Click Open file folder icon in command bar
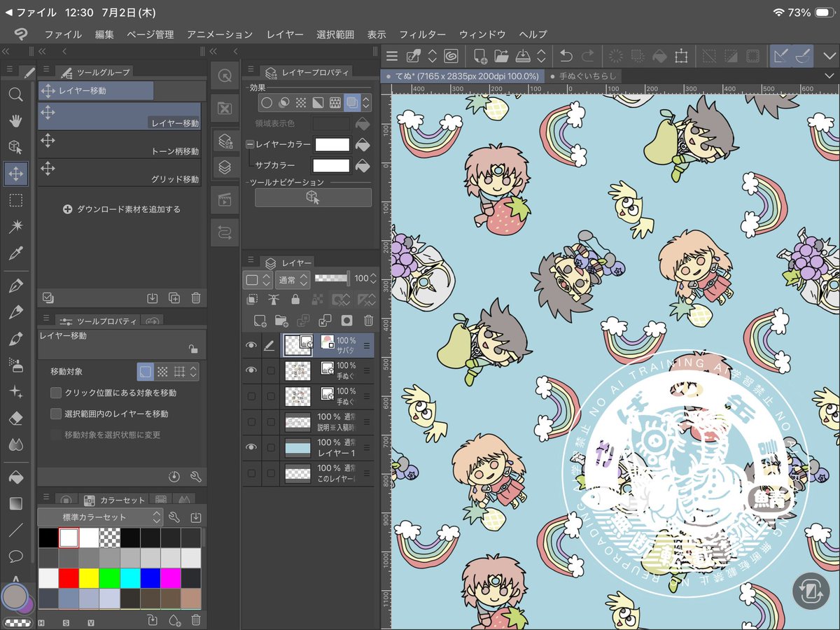 tap(501, 57)
